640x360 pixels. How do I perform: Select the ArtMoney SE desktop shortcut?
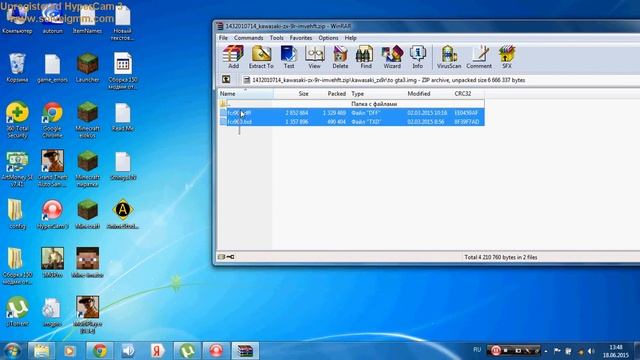pos(17,169)
